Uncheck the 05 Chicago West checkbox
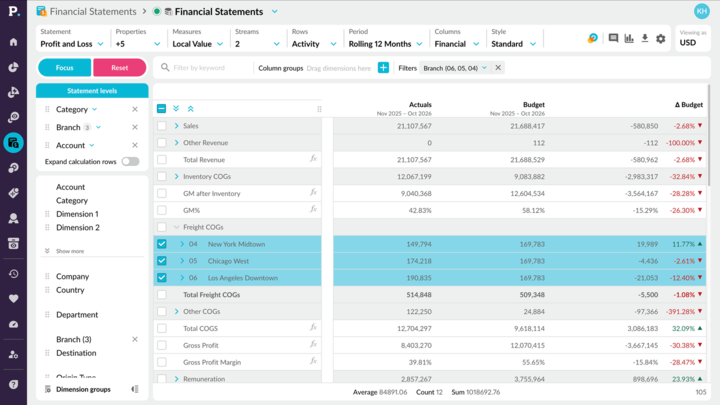720x405 pixels. pos(162,261)
